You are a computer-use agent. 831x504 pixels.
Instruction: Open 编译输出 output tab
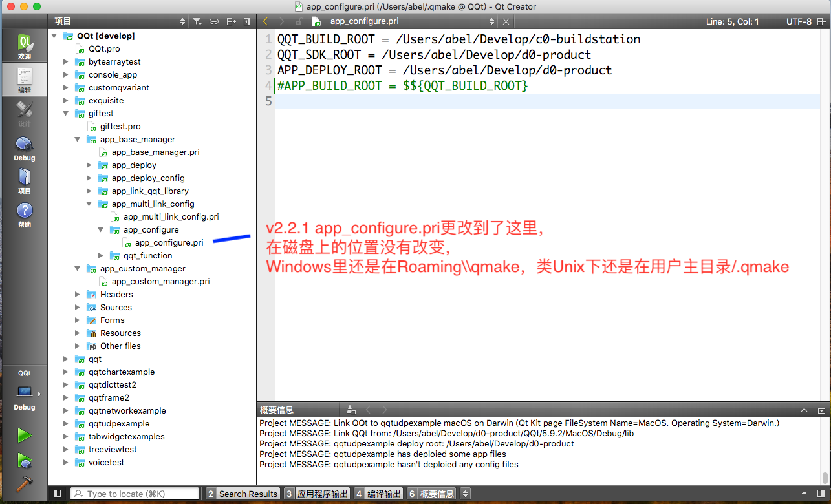[379, 494]
